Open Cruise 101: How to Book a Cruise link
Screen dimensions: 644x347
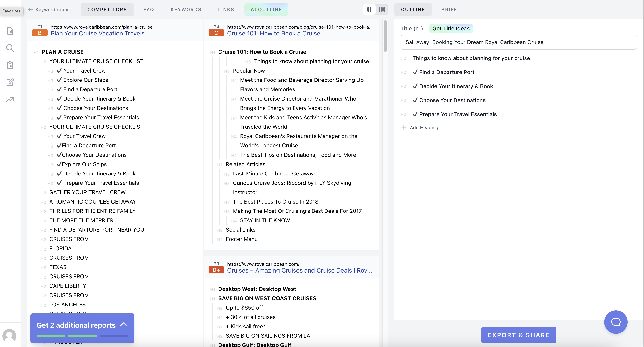click(273, 34)
